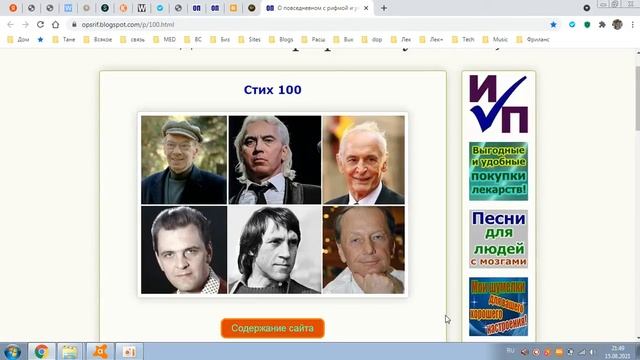This screenshot has height=360, width=640.
Task: Open the 'Выгодные и удобные покупки лекарств' banner
Action: click(x=498, y=171)
